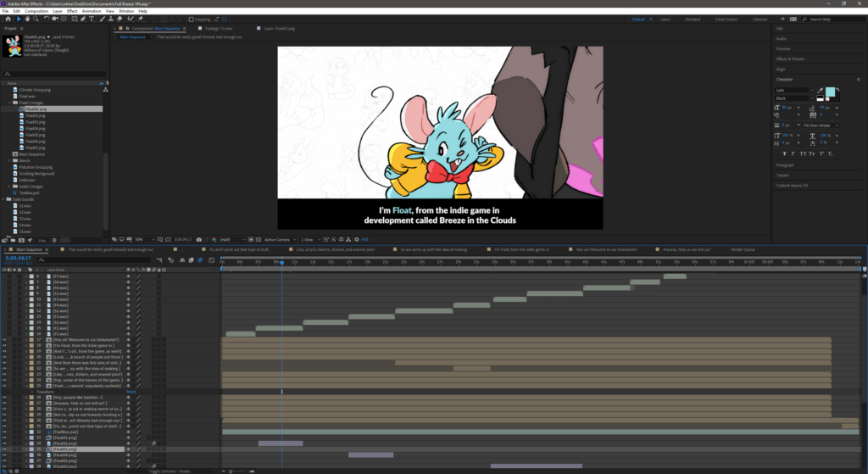Open the (Half) resolution dropdown
The width and height of the screenshot is (868, 474).
232,240
